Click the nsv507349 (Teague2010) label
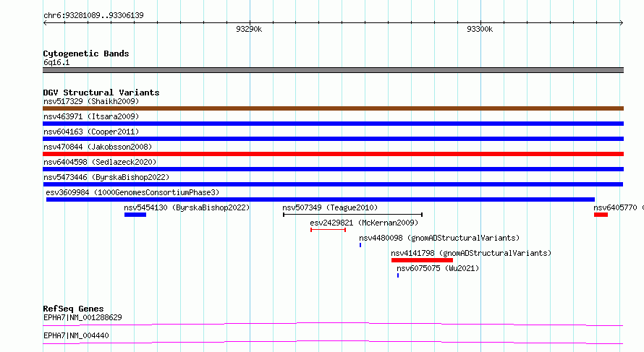Image resolution: width=644 pixels, height=352 pixels. click(330, 207)
